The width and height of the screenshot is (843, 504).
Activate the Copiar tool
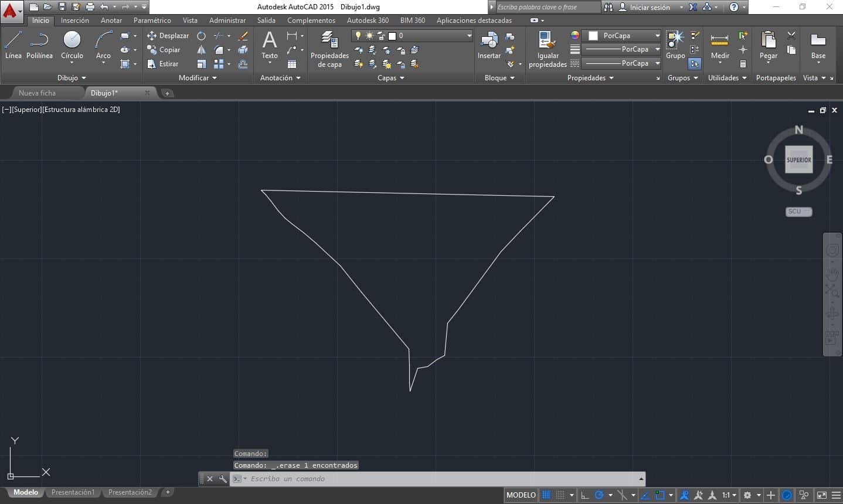tap(164, 50)
